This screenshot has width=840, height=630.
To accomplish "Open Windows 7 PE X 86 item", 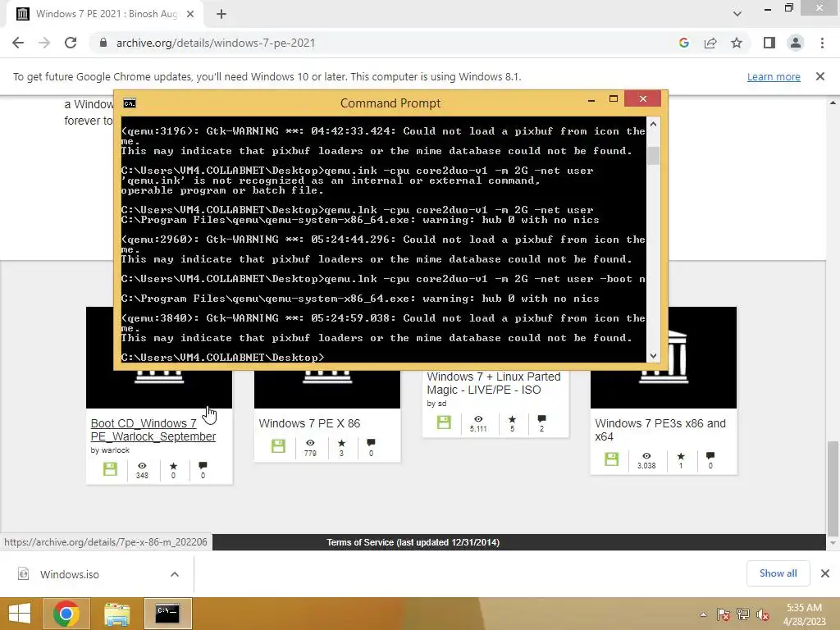I will [x=309, y=423].
